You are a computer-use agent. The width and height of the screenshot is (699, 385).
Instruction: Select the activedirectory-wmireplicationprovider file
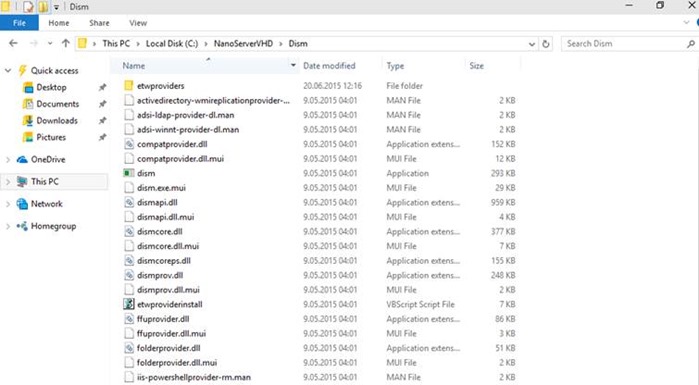point(213,101)
